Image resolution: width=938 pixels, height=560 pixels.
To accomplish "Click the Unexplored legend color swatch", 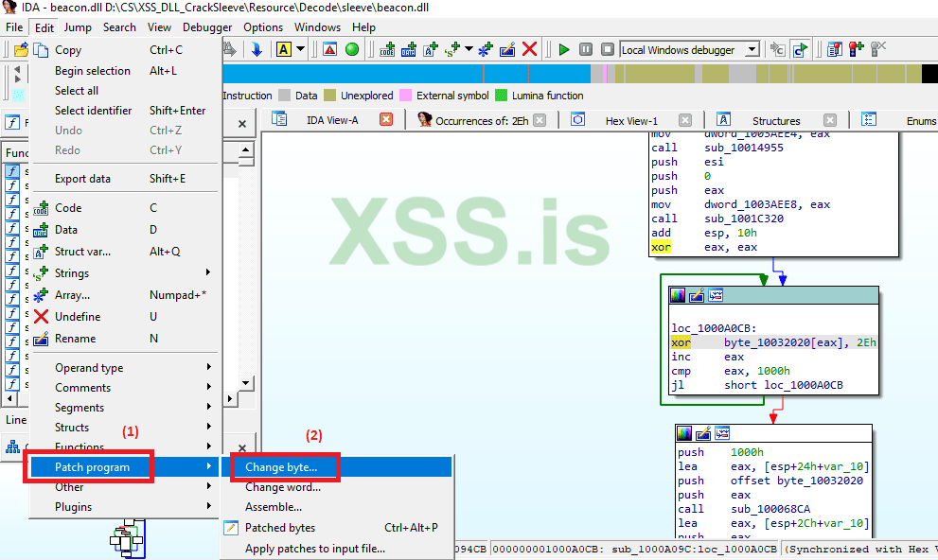I will (x=329, y=95).
